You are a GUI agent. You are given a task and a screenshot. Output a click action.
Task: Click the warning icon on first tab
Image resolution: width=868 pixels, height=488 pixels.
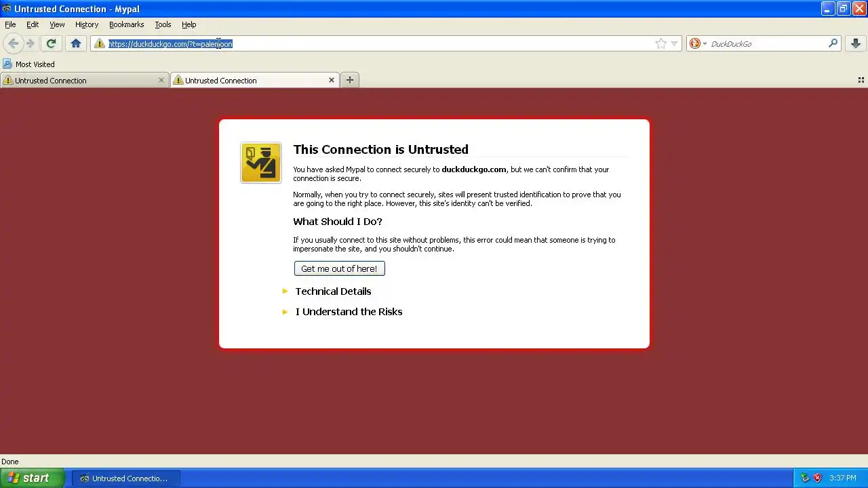8,80
